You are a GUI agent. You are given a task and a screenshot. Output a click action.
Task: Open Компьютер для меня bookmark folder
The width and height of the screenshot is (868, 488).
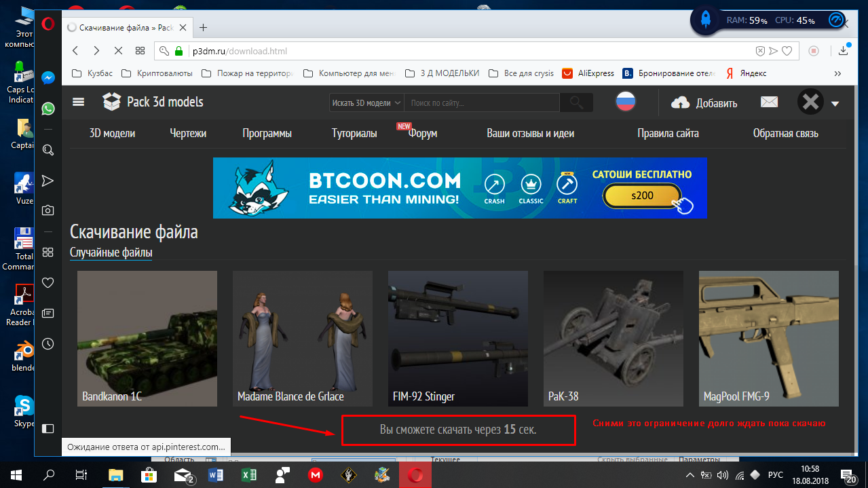pyautogui.click(x=348, y=73)
